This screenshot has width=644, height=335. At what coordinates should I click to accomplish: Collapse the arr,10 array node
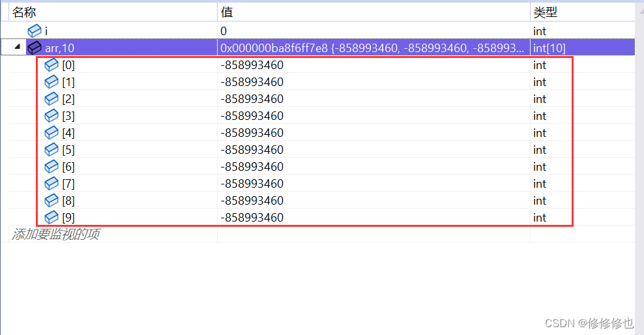[x=17, y=47]
